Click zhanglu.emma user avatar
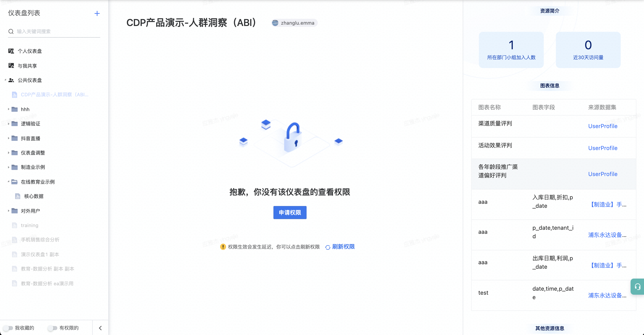 click(x=275, y=23)
